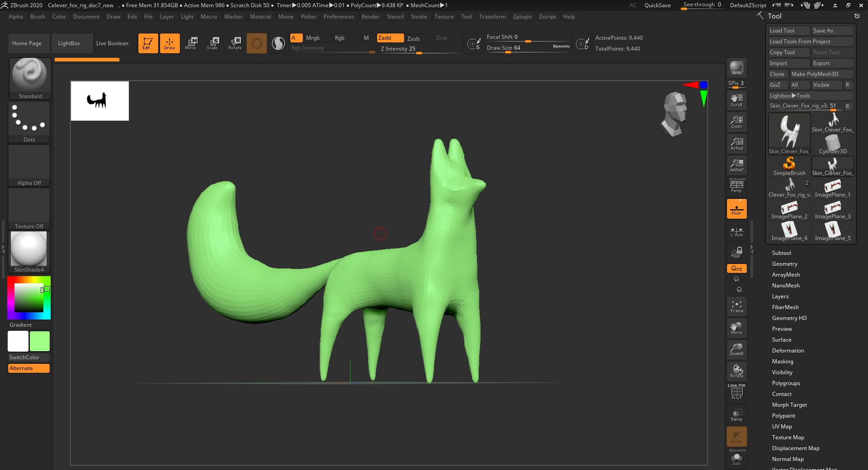Click the AAHalf zoom icon
This screenshot has width=868, height=470.
pyautogui.click(x=736, y=165)
